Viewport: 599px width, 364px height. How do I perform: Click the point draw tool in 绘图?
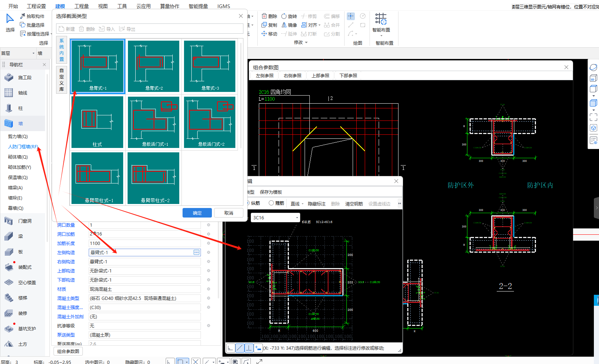click(351, 16)
